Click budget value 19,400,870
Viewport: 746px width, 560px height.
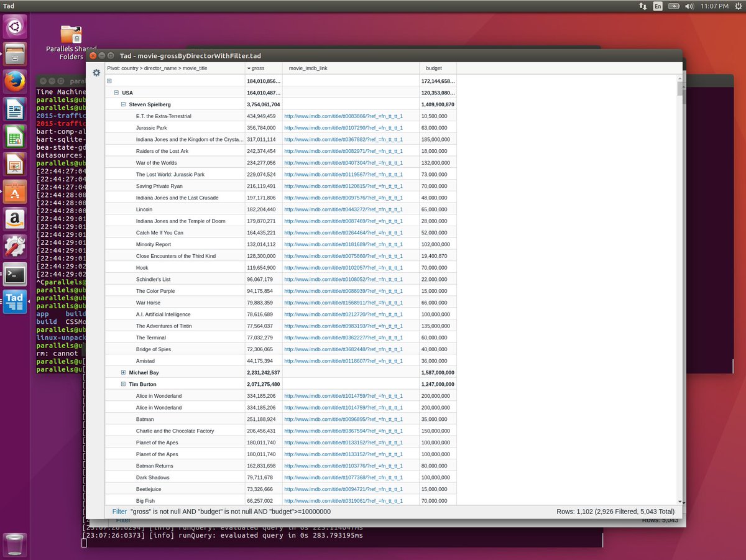[435, 256]
